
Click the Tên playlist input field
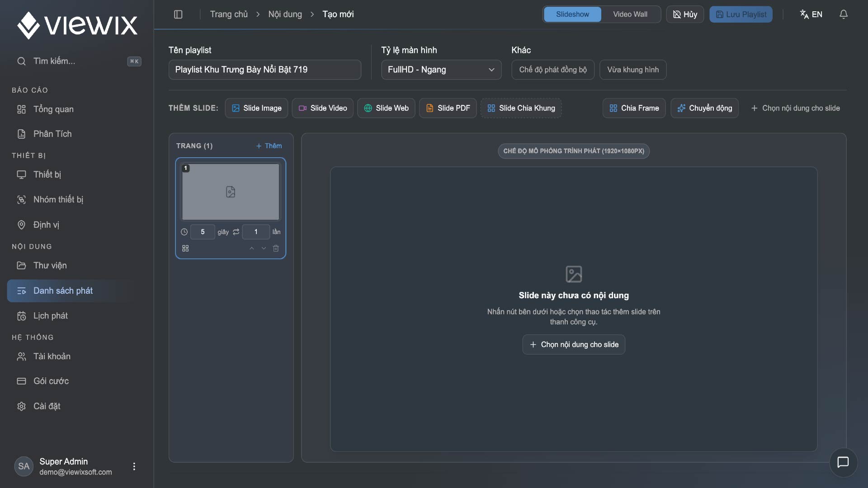click(265, 70)
